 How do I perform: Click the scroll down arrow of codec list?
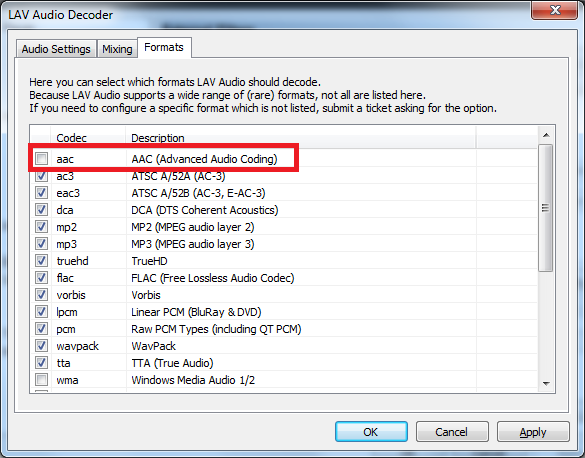[546, 383]
